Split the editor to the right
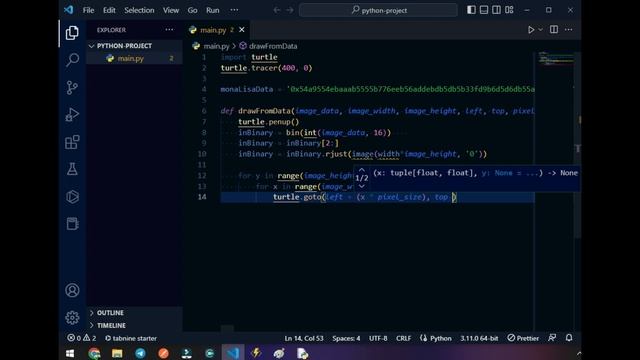 pos(554,29)
